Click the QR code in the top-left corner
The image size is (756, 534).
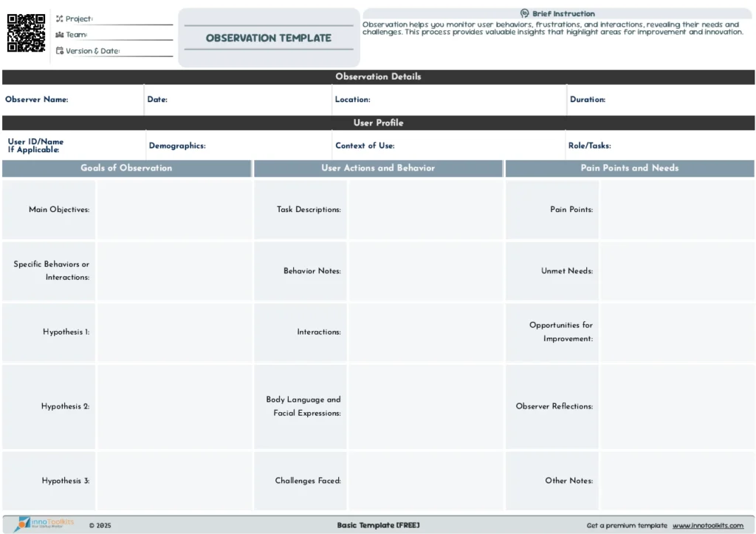[x=27, y=33]
